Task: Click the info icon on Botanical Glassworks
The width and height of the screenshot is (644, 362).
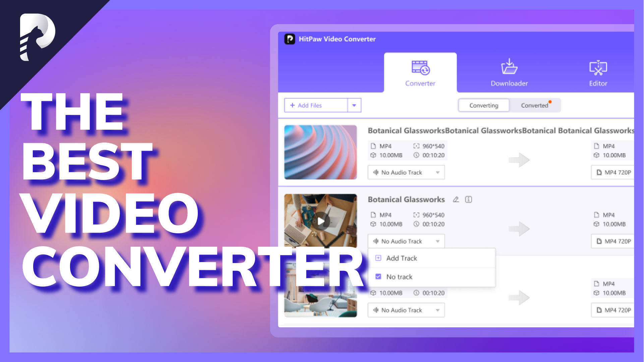Action: pos(468,199)
